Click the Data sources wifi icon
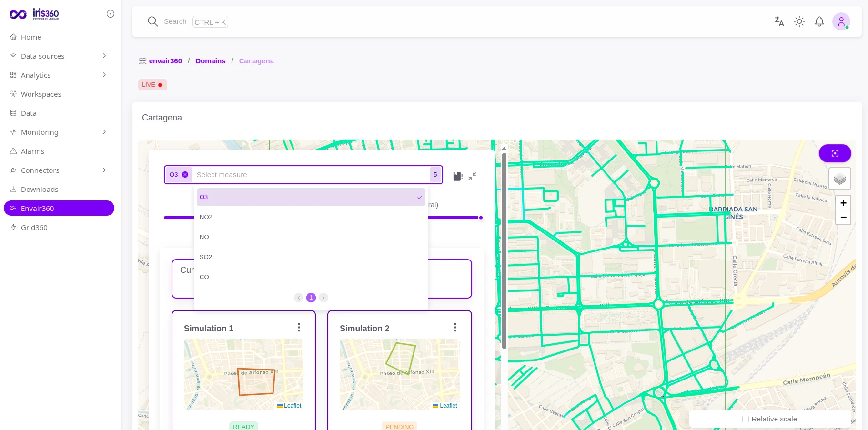The width and height of the screenshot is (868, 430). tap(13, 56)
